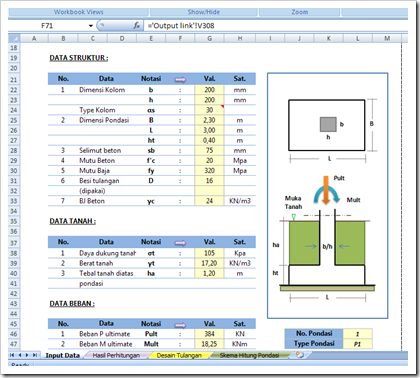Click the KN/m3 unit for BJ Beton
Image resolution: width=420 pixels, height=378 pixels.
tap(240, 201)
